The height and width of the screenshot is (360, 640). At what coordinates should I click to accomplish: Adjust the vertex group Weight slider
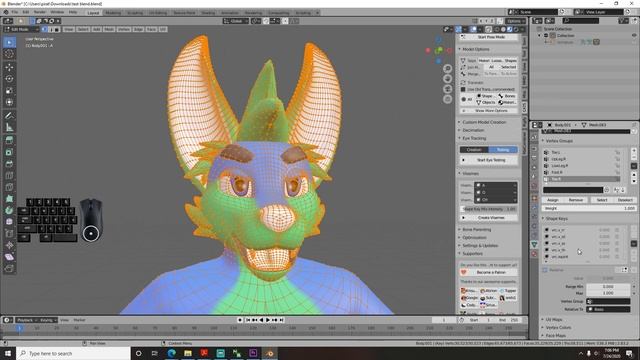tap(589, 208)
